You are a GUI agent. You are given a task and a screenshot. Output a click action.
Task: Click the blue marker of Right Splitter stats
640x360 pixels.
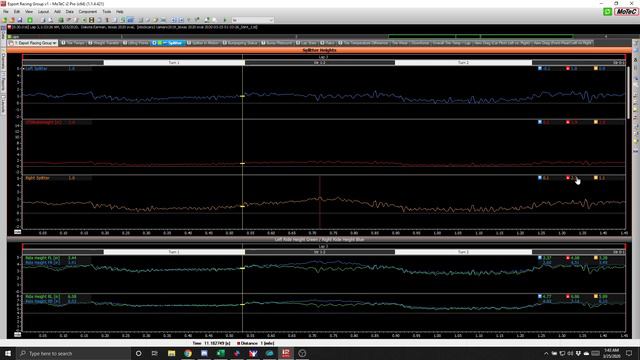coord(540,178)
